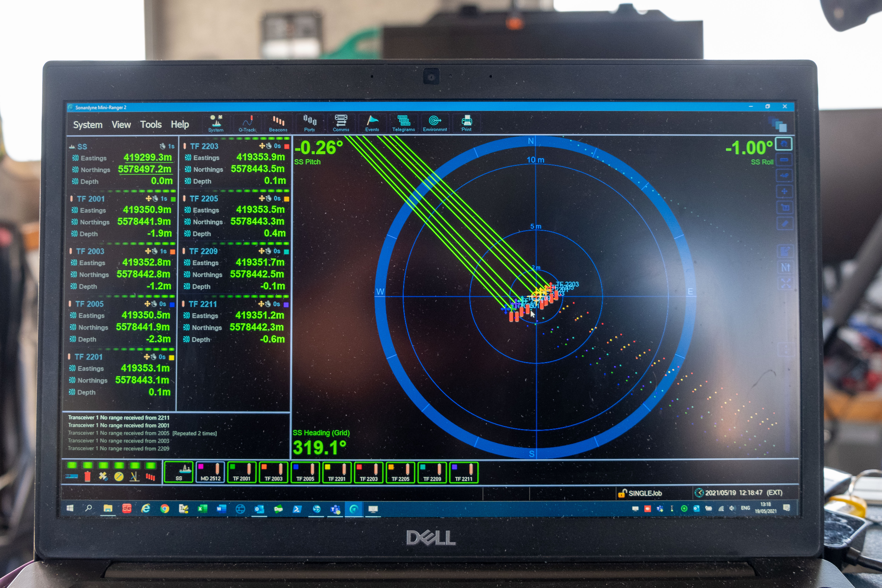Select the TF 2209 beacon button
The height and width of the screenshot is (588, 882).
point(432,472)
